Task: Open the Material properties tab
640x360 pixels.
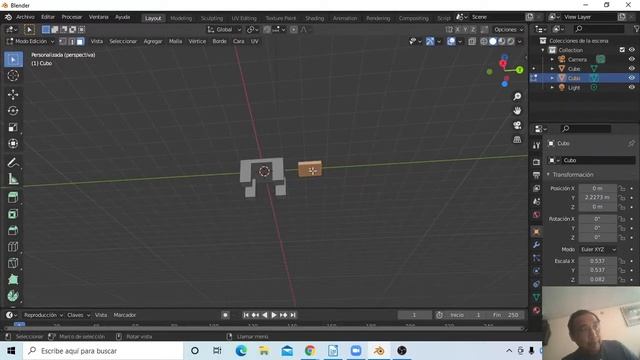Action: click(x=536, y=311)
